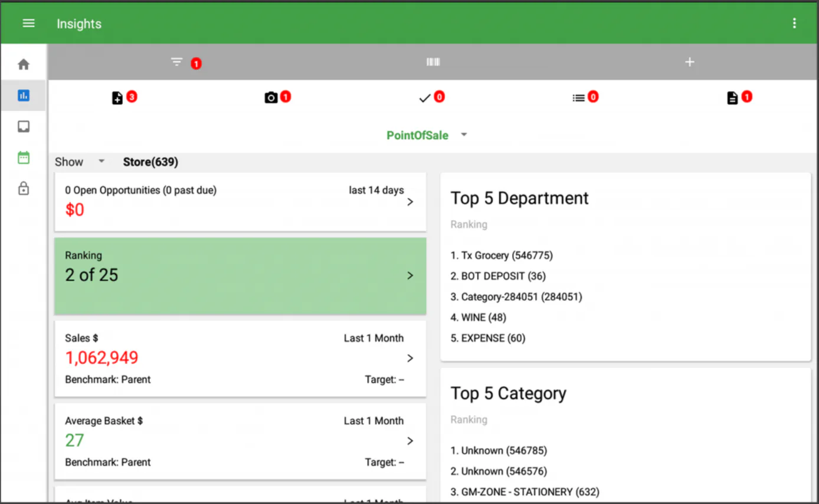
Task: Open the camera attachments icon
Action: pos(270,97)
